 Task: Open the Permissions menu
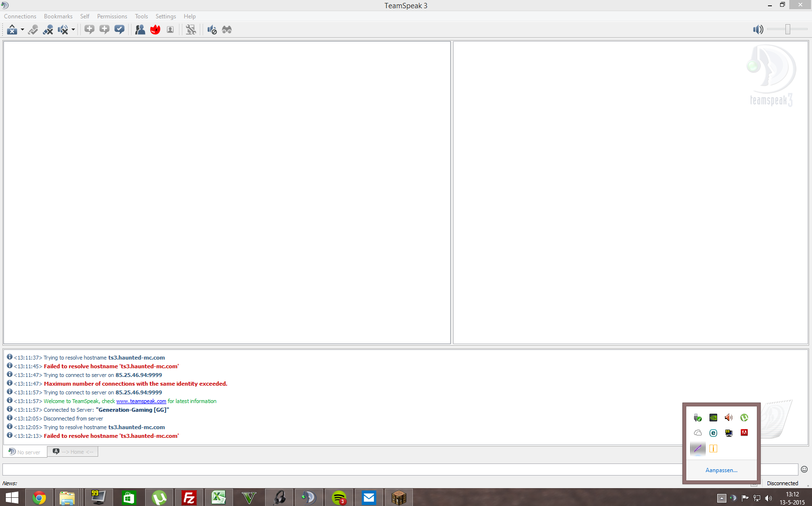112,16
